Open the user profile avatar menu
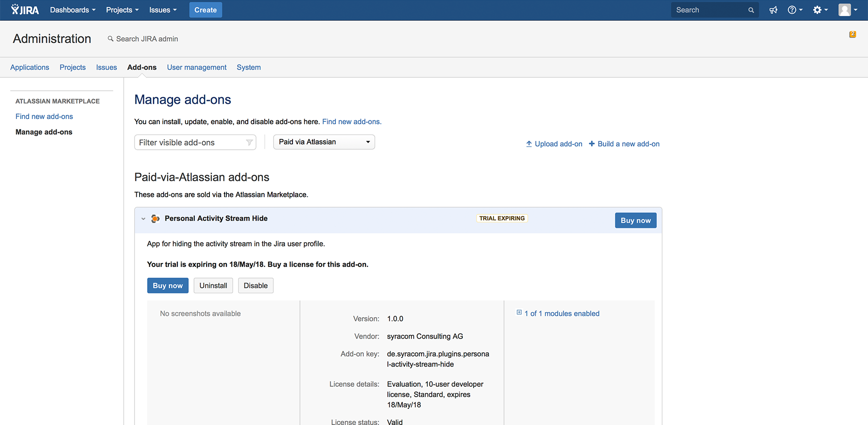The height and width of the screenshot is (425, 868). pos(848,10)
